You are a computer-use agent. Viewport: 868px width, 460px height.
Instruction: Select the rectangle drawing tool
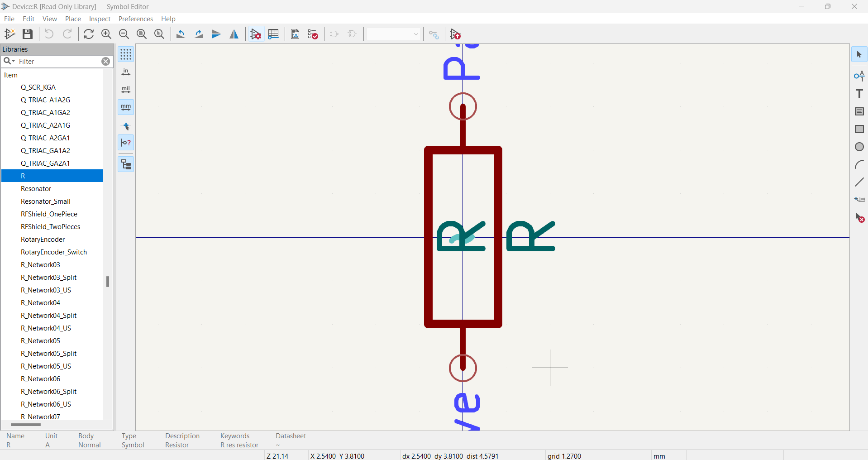(859, 129)
